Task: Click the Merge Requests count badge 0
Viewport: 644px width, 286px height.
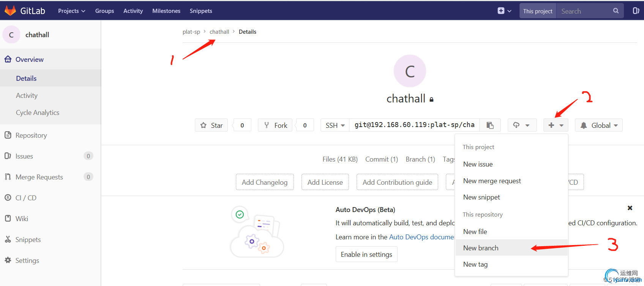Action: coord(88,177)
